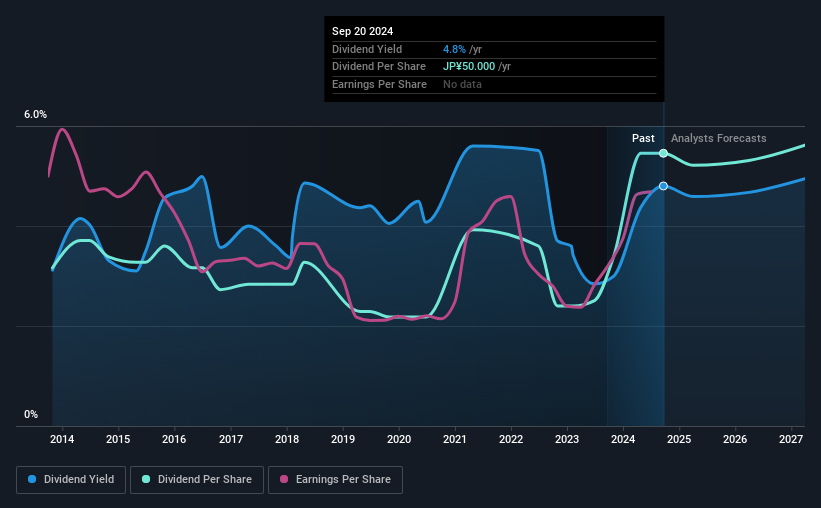The height and width of the screenshot is (508, 821).
Task: Click the 2027 x-axis label
Action: point(791,439)
